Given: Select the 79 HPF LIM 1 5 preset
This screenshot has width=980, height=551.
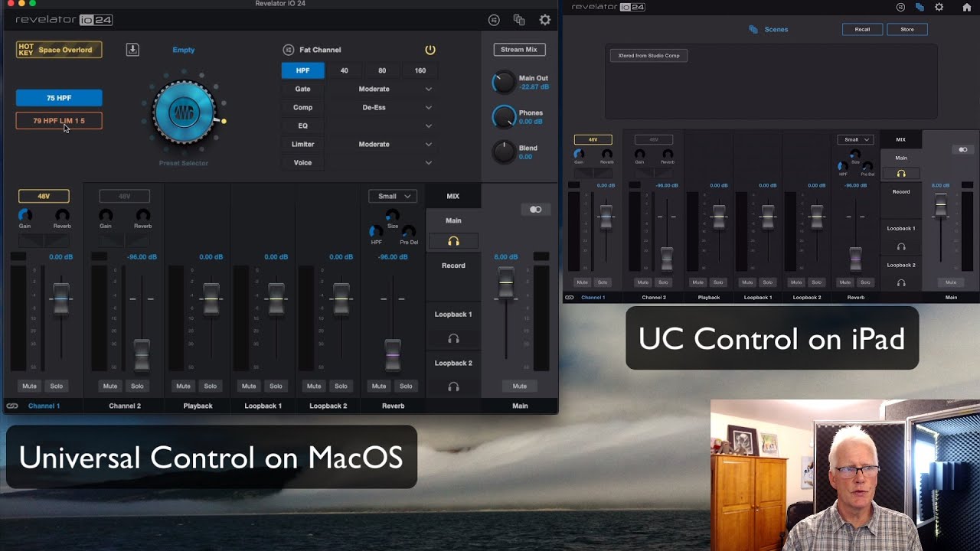Looking at the screenshot, I should pos(59,121).
